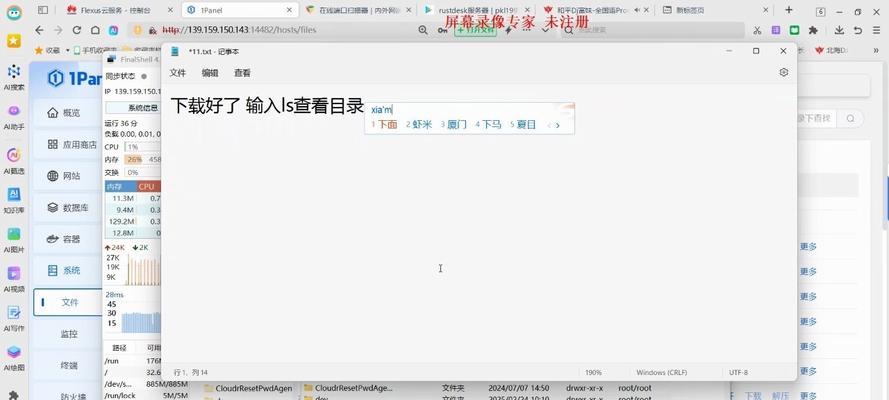889x400 pixels.
Task: Open AI助手 in the browser sidebar
Action: pos(14,117)
